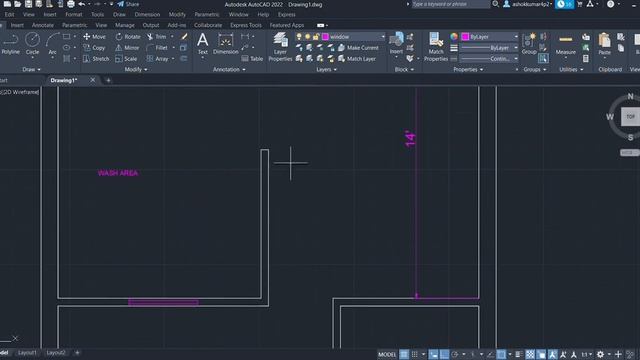The height and width of the screenshot is (360, 640).
Task: Activate the Array command
Action: click(x=158, y=59)
